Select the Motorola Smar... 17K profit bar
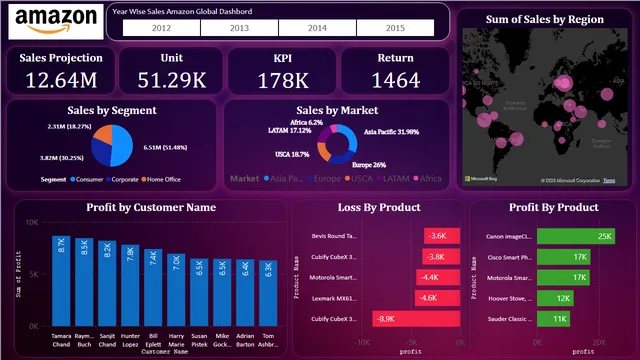Image resolution: width=640 pixels, height=360 pixels. [563, 278]
